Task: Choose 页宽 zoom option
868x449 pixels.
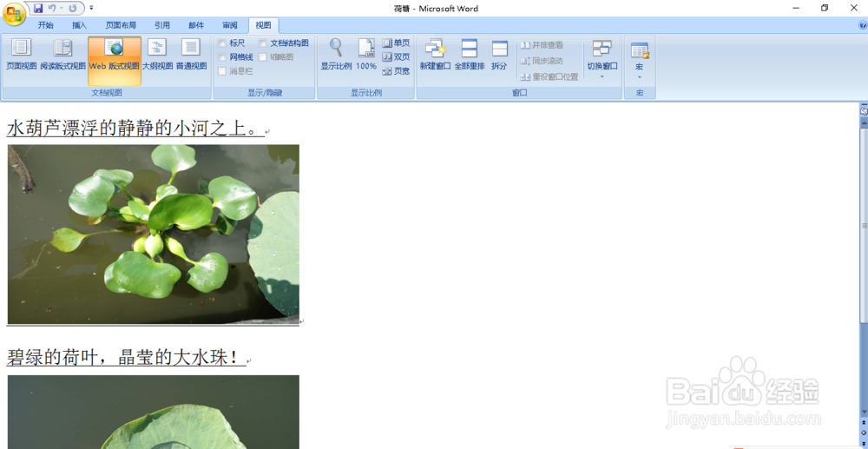Action: click(396, 71)
